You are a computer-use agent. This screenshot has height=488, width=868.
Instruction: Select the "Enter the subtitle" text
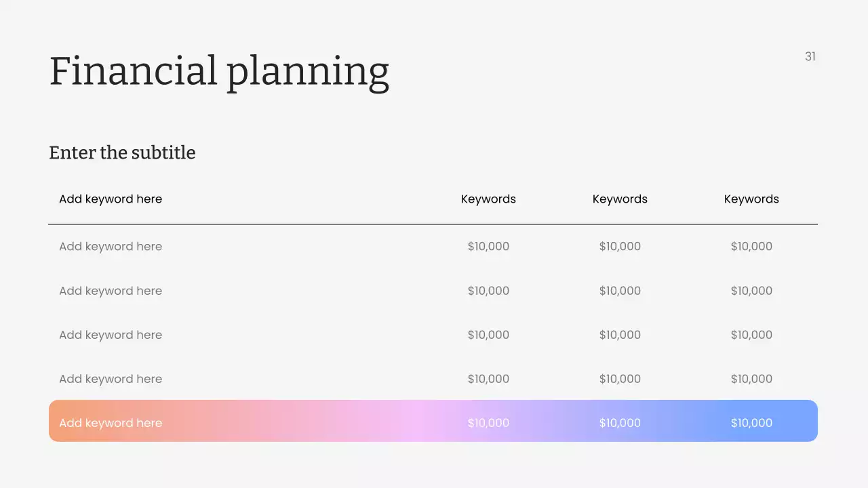pyautogui.click(x=122, y=152)
